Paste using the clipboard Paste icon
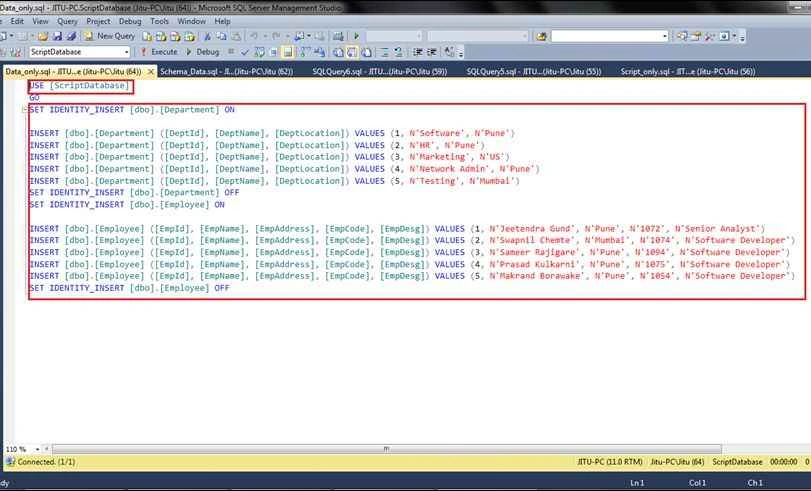The height and width of the screenshot is (491, 811). tap(236, 36)
